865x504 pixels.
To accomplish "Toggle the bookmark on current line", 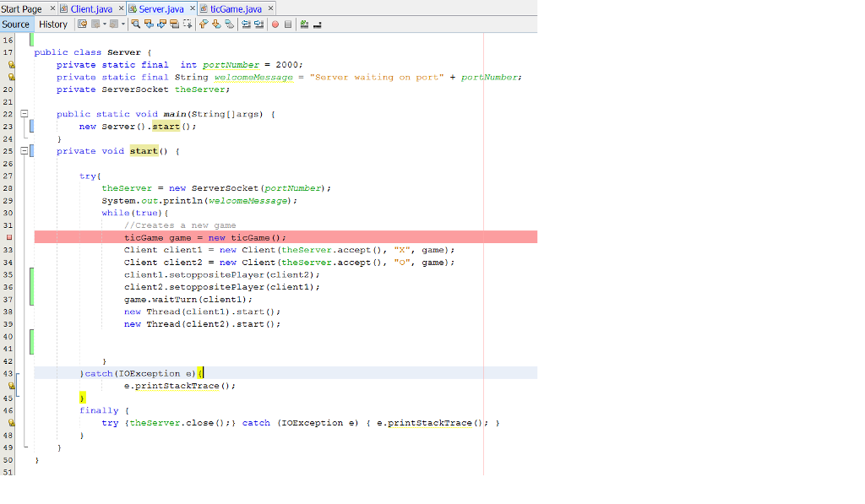I will click(x=230, y=24).
